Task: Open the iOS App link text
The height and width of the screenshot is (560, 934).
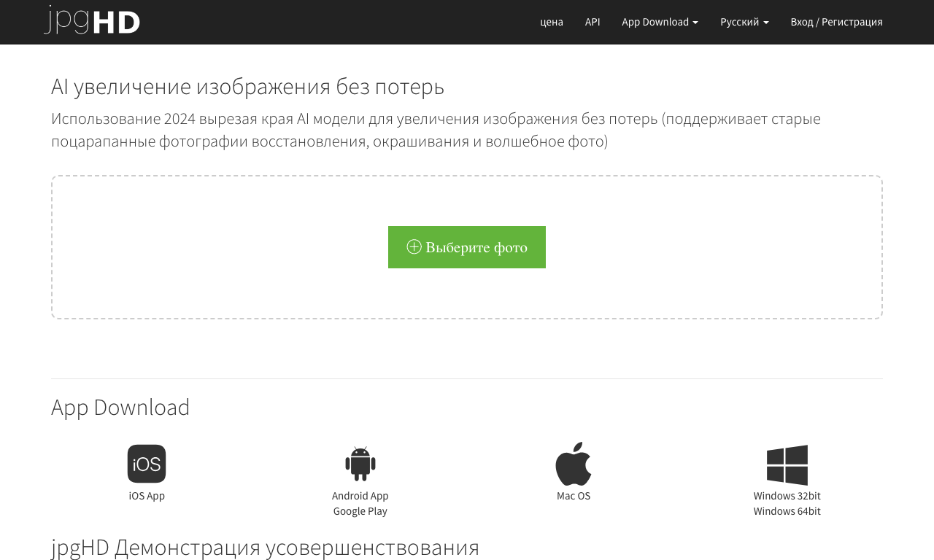Action: 147,496
